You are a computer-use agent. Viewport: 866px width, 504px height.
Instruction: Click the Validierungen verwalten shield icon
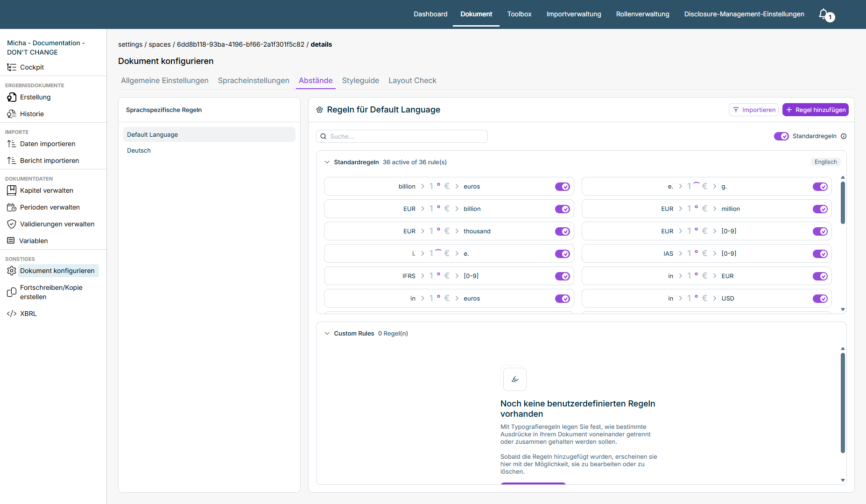click(12, 224)
